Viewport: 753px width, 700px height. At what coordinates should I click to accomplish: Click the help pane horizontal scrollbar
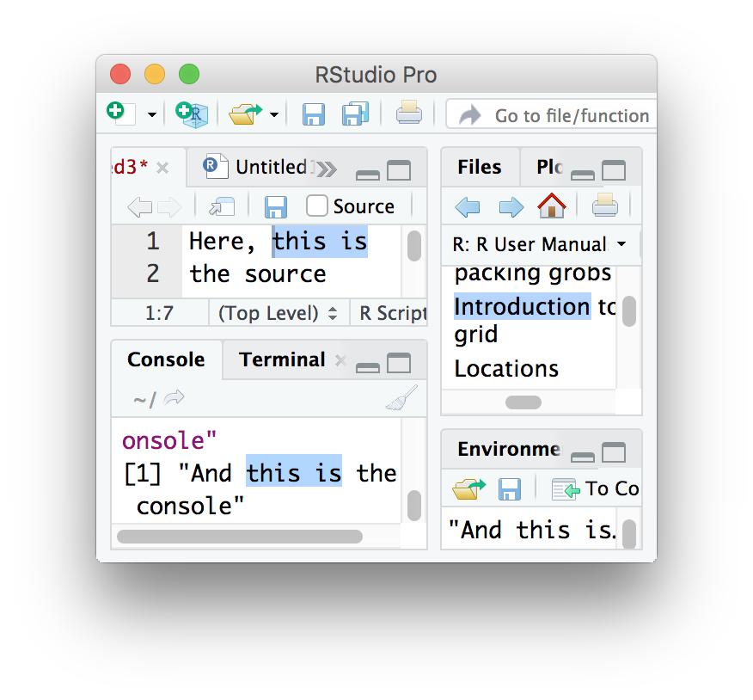pos(523,402)
